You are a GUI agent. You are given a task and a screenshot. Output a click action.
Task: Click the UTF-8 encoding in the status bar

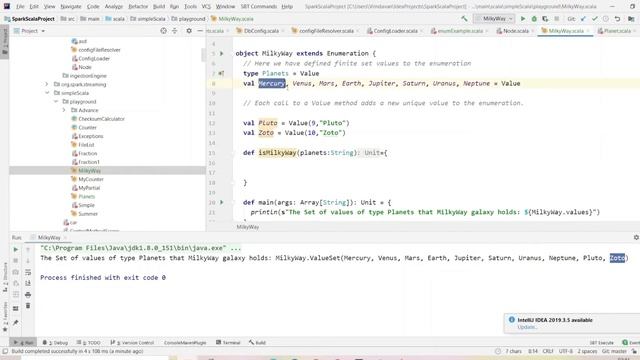tap(566, 351)
